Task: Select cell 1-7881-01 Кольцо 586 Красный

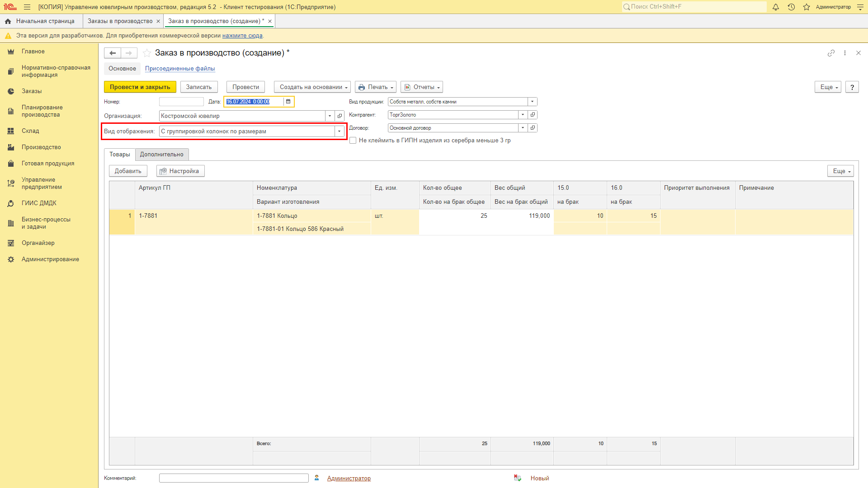Action: pos(312,229)
